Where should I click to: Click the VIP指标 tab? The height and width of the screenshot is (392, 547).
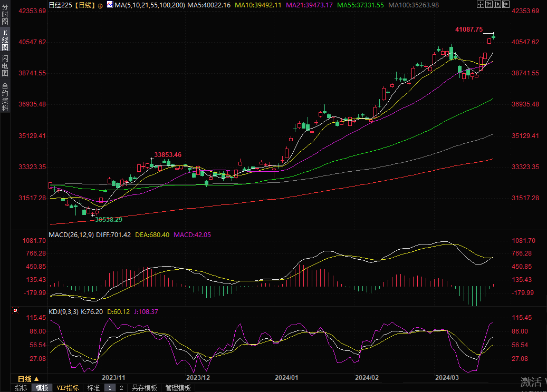point(68,388)
